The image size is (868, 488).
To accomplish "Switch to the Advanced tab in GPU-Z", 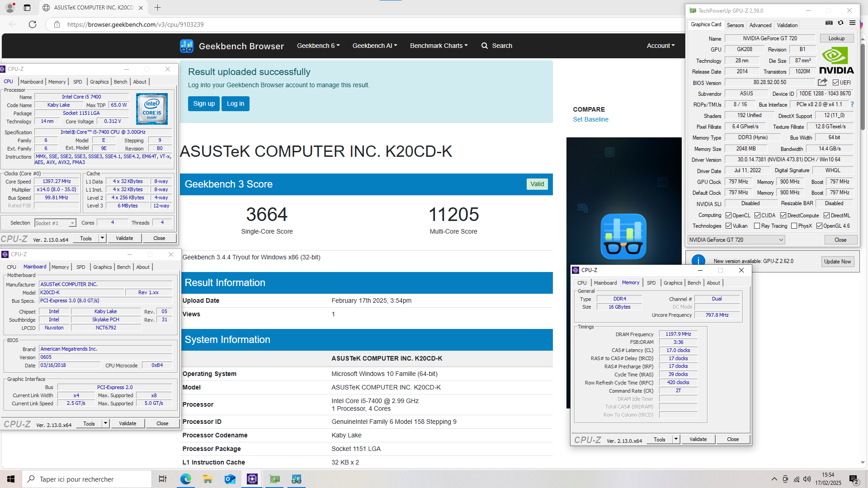I will (760, 25).
